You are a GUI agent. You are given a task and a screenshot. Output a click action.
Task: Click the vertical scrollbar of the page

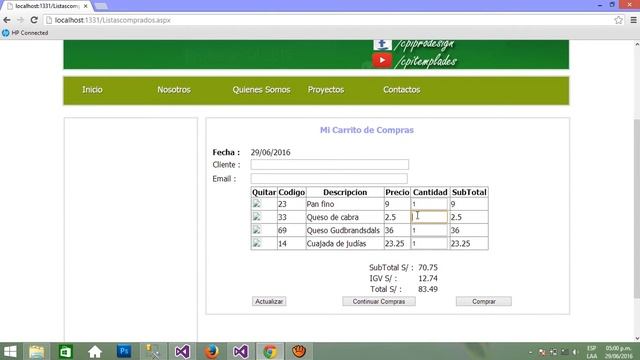636,208
